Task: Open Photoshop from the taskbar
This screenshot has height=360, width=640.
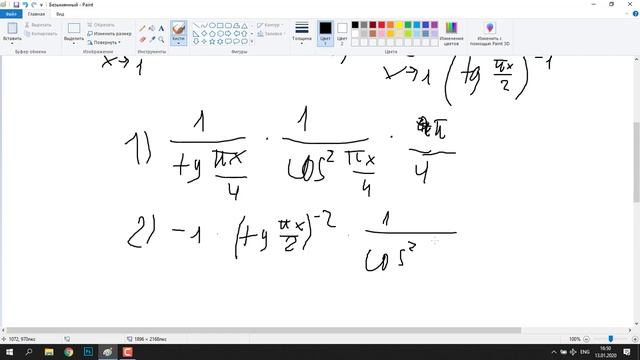Action: point(88,352)
